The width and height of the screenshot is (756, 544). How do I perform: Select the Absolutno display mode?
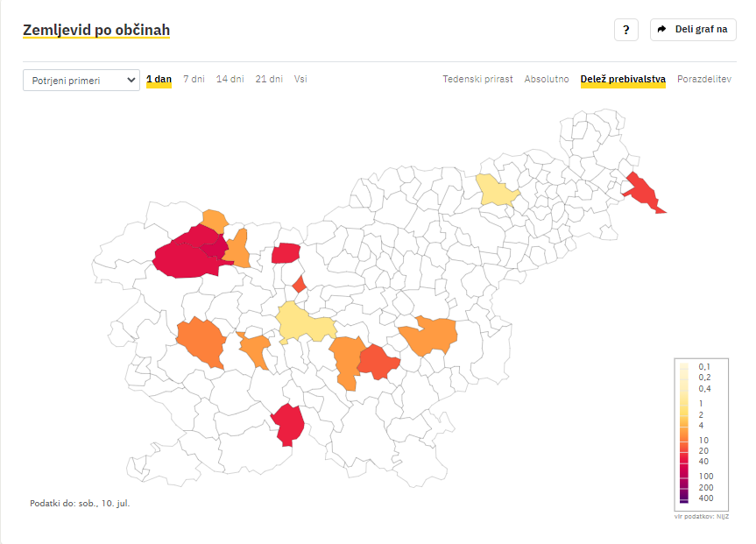tap(547, 79)
